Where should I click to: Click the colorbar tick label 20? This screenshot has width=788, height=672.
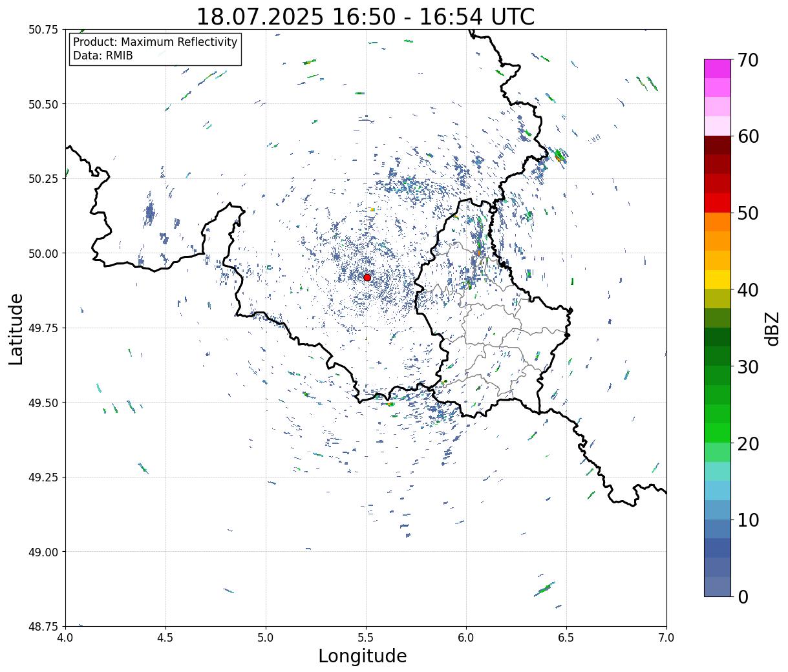[x=747, y=443]
